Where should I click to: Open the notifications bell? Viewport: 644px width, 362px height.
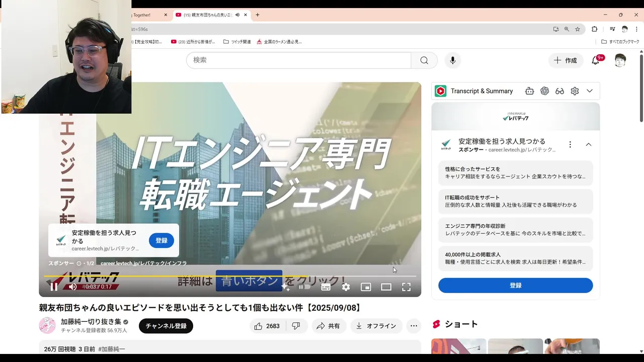pyautogui.click(x=596, y=60)
